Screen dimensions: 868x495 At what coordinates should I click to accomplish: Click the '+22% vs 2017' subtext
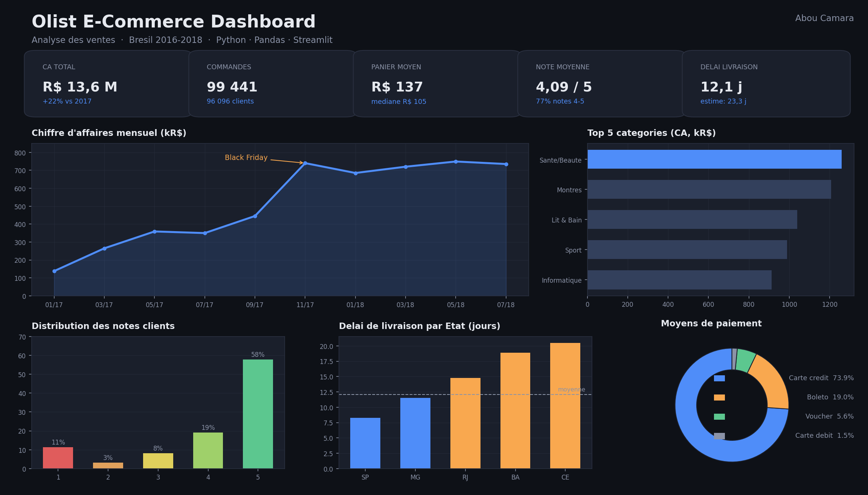coord(67,101)
